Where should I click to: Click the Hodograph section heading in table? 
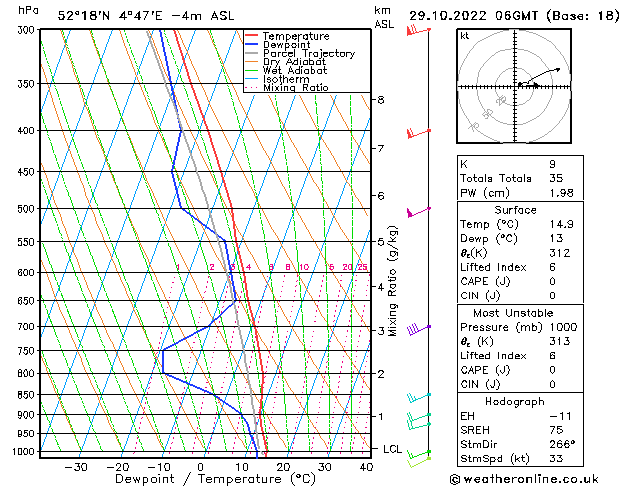[x=515, y=402]
